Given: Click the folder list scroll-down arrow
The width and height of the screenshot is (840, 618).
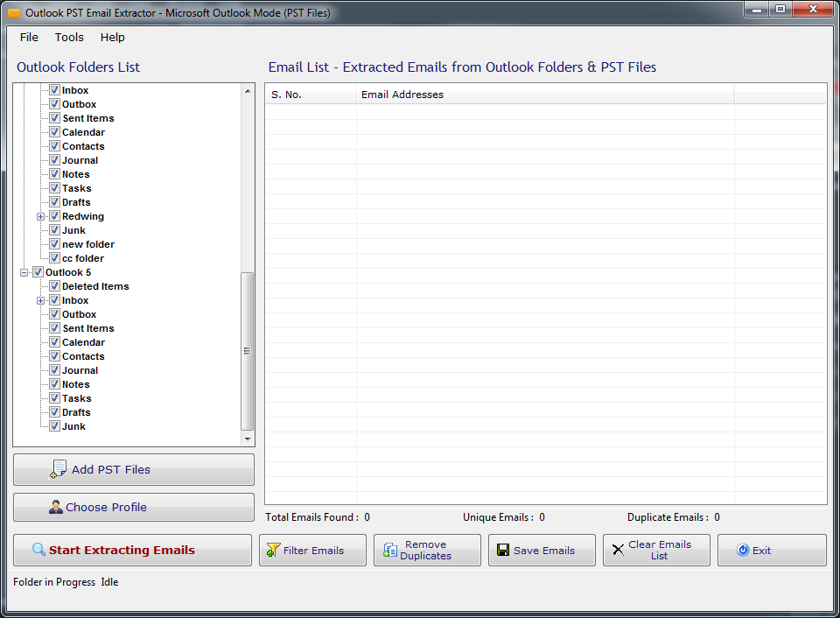Looking at the screenshot, I should (x=248, y=439).
